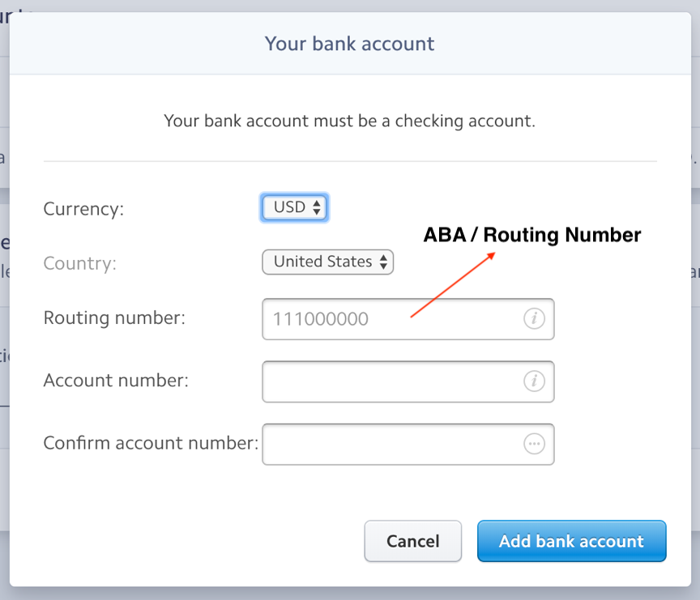
Task: Click the up-down arrows on the USD selector
Action: coord(318,207)
